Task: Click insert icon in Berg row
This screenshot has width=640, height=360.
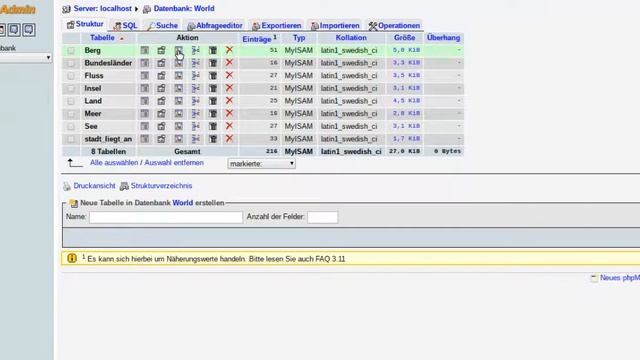Action: click(x=196, y=50)
